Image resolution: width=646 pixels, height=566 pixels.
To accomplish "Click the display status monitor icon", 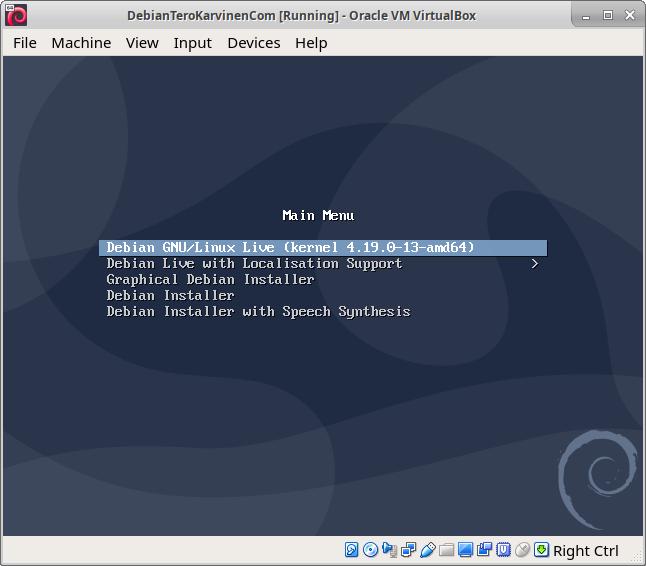I will point(466,550).
